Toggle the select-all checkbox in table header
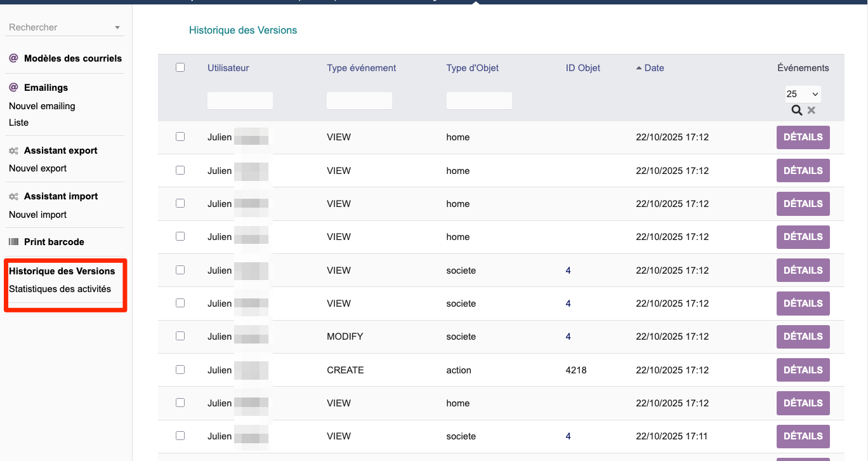The image size is (868, 461). click(x=180, y=67)
